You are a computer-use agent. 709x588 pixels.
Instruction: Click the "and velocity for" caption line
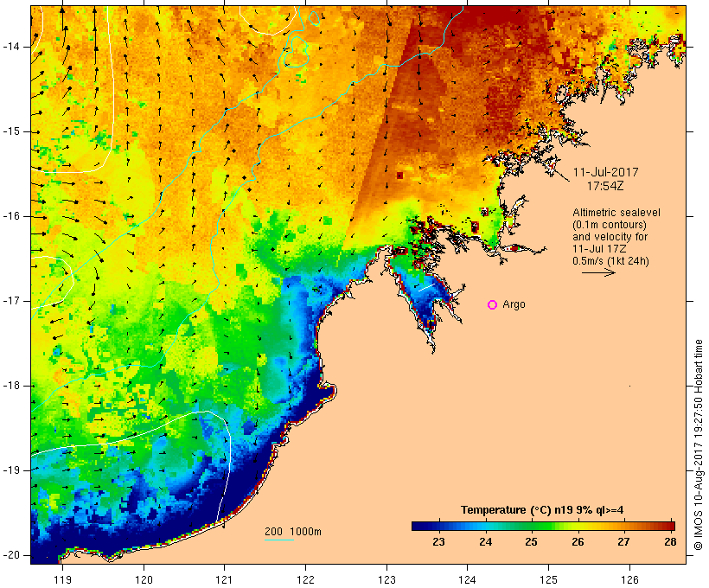click(x=610, y=237)
